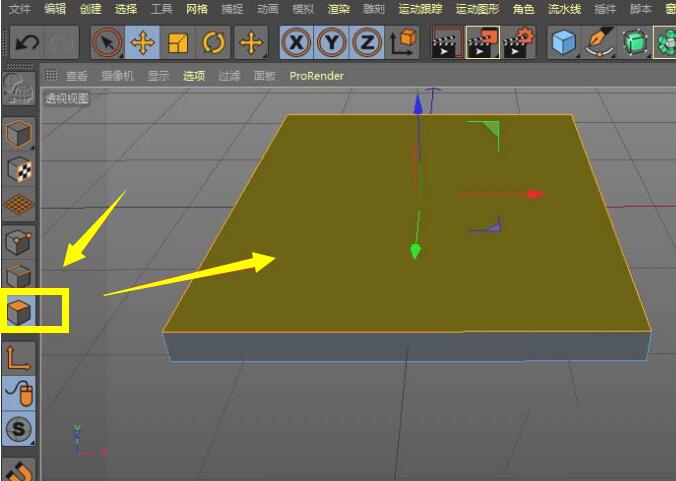
Task: Select the Workplane grid mode
Action: (19, 204)
